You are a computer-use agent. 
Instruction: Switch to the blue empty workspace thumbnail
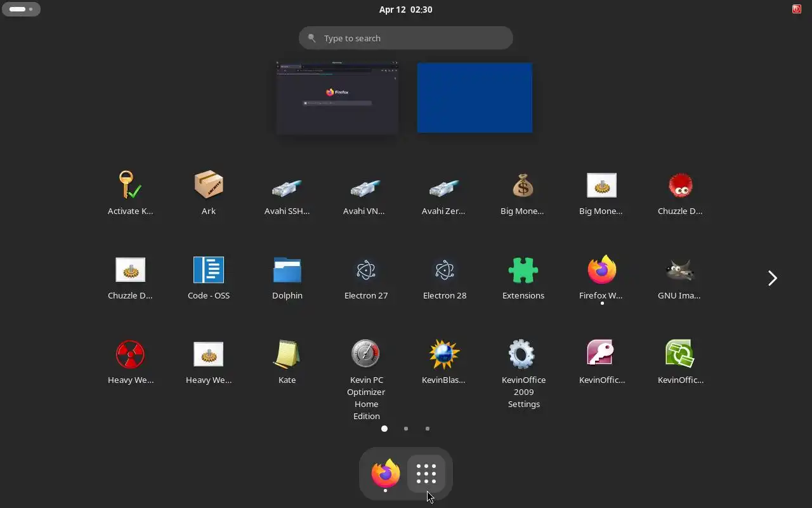[x=475, y=98]
